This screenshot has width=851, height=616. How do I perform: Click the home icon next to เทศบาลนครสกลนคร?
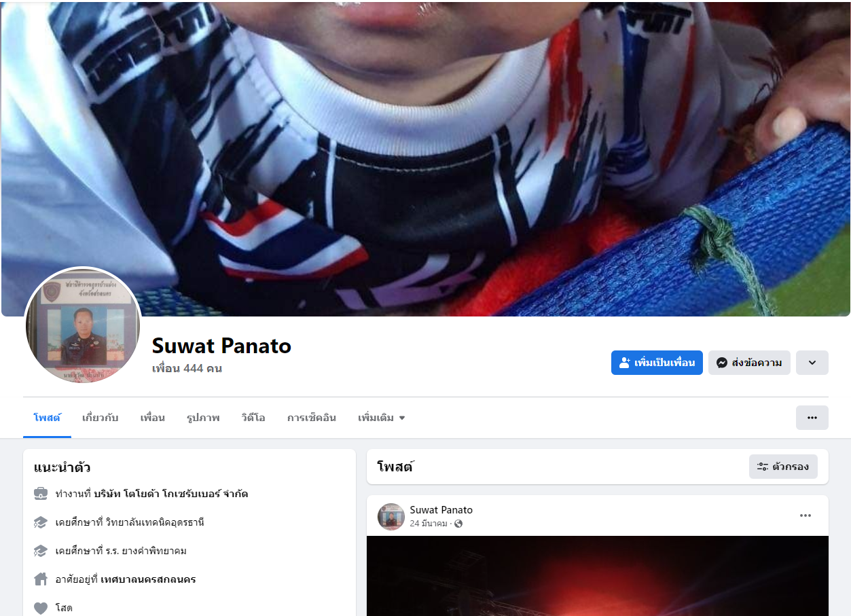[x=41, y=579]
